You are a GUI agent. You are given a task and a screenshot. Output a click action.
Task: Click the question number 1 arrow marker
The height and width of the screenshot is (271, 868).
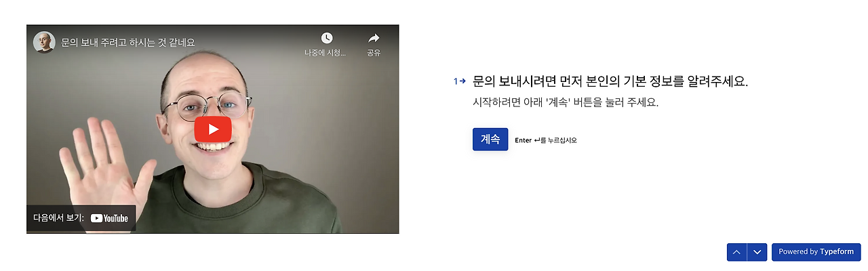click(x=460, y=81)
